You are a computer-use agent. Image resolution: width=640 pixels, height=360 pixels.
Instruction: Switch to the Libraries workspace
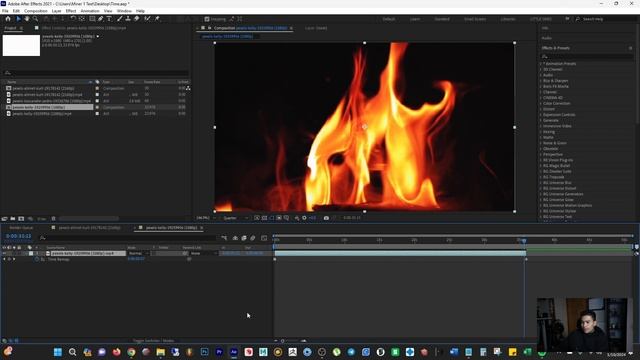click(x=508, y=19)
